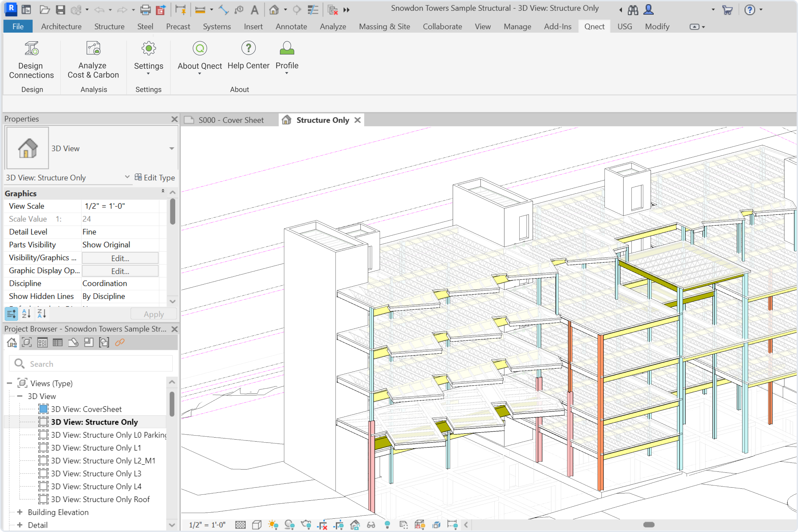Image resolution: width=798 pixels, height=532 pixels.
Task: Open Visual Style cube in view control bar
Action: coord(257,525)
